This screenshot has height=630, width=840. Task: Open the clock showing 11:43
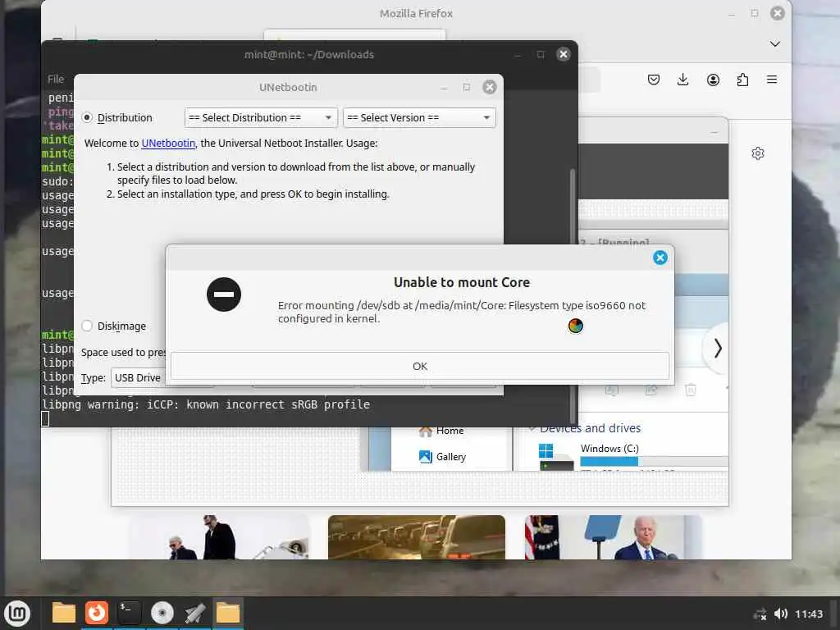808,614
